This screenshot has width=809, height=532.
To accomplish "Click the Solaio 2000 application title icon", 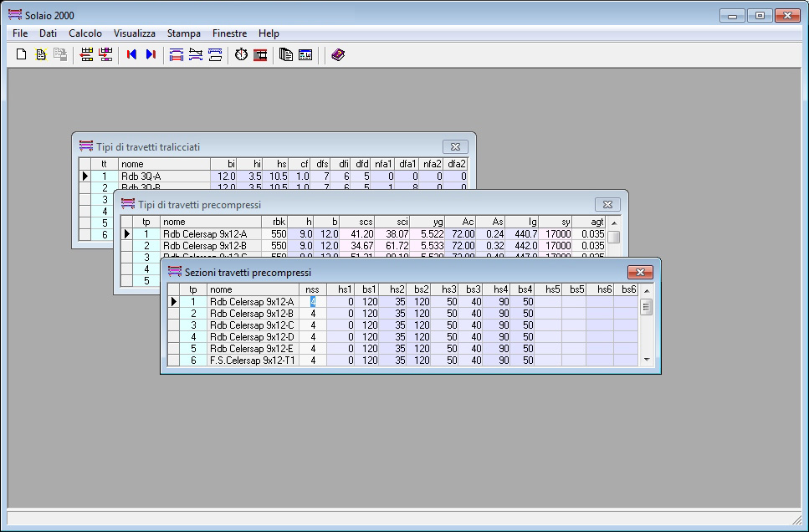I will [15, 15].
